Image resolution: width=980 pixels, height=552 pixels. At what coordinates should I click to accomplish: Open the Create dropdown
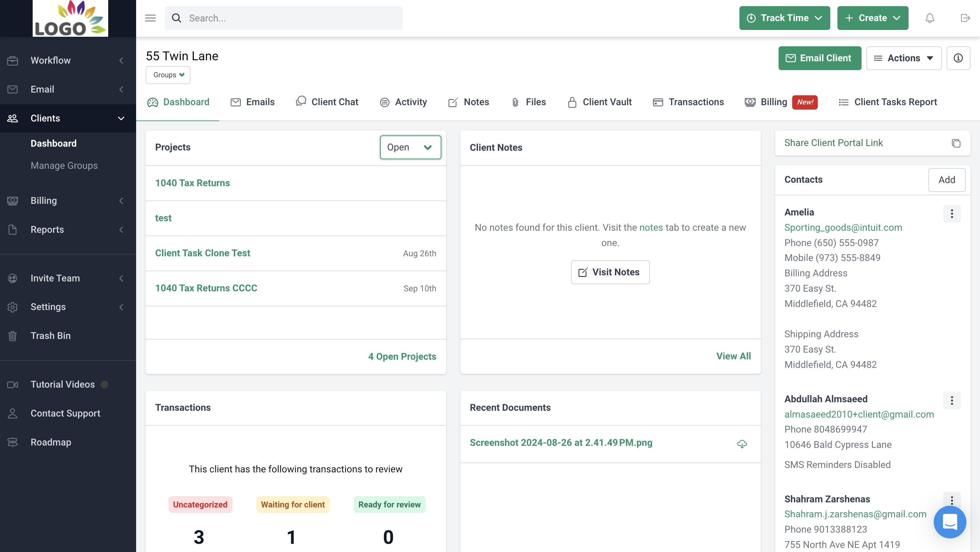coord(872,18)
